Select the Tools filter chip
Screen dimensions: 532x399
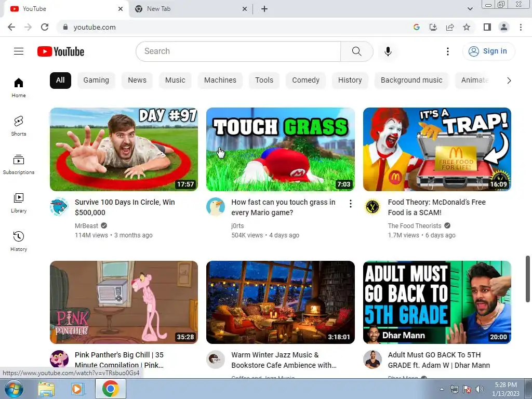264,81
